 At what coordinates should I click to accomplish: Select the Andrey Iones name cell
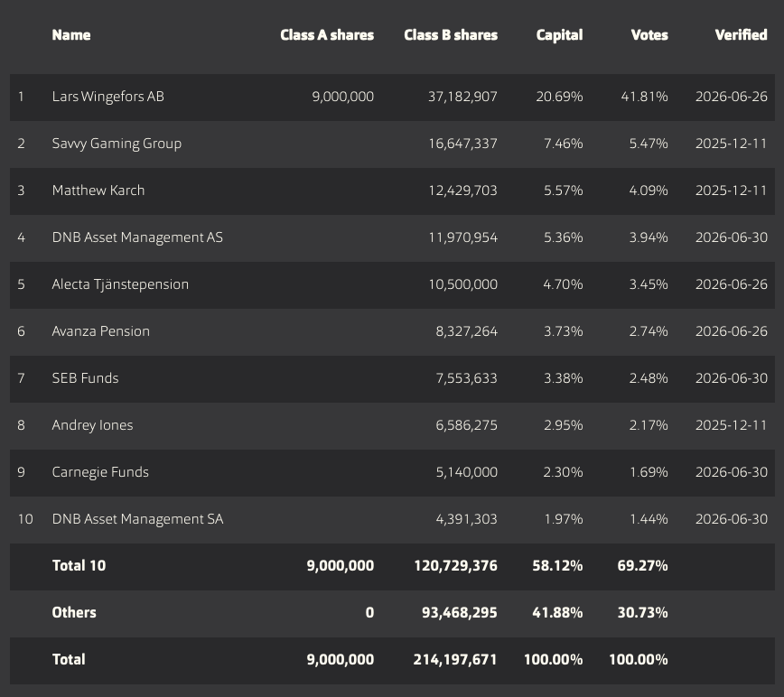tap(92, 425)
